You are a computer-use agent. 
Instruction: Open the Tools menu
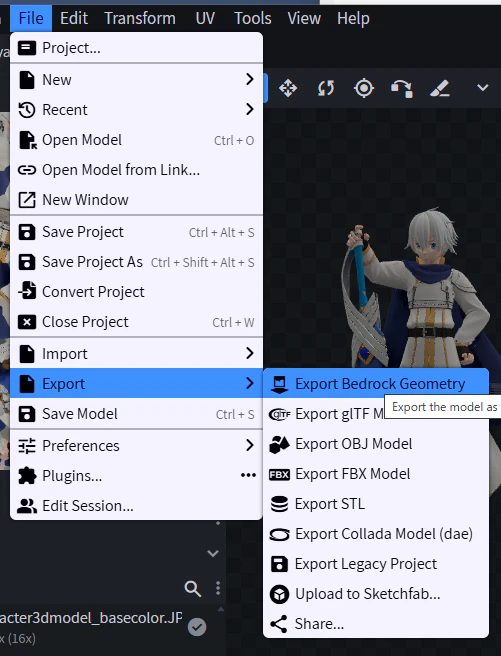click(253, 18)
